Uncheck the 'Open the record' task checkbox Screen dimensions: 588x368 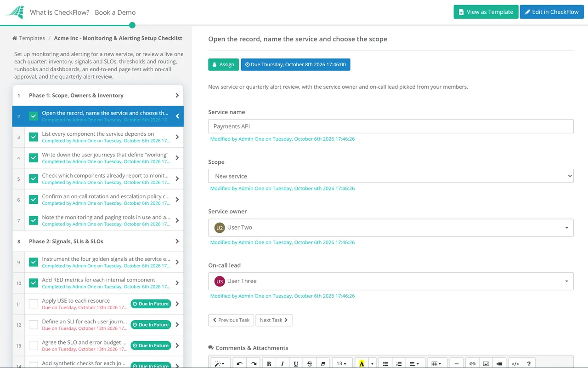coord(34,116)
